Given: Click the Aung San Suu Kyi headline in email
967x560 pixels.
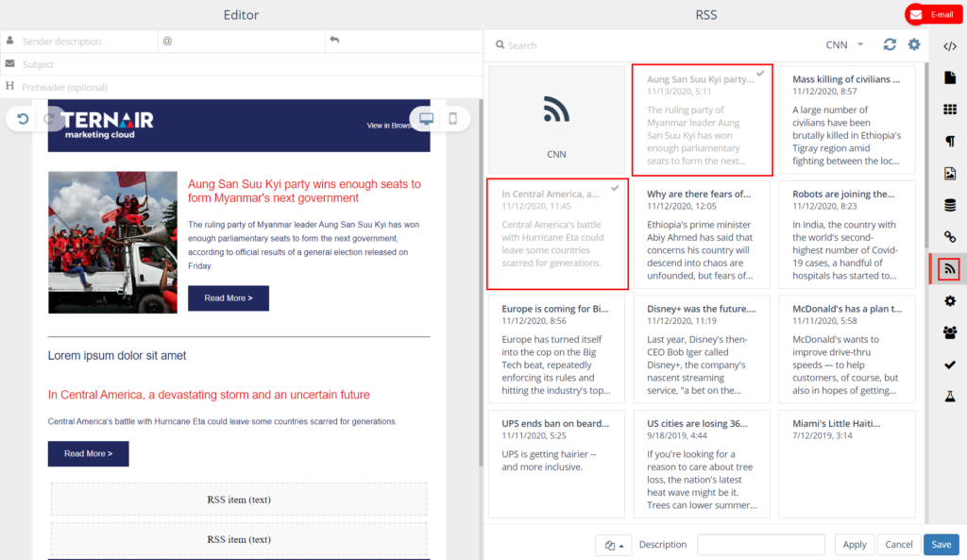Looking at the screenshot, I should point(304,191).
